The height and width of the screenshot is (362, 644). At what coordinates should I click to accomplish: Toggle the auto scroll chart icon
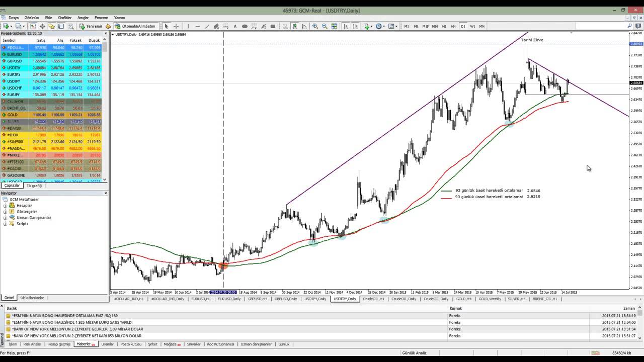[346, 26]
